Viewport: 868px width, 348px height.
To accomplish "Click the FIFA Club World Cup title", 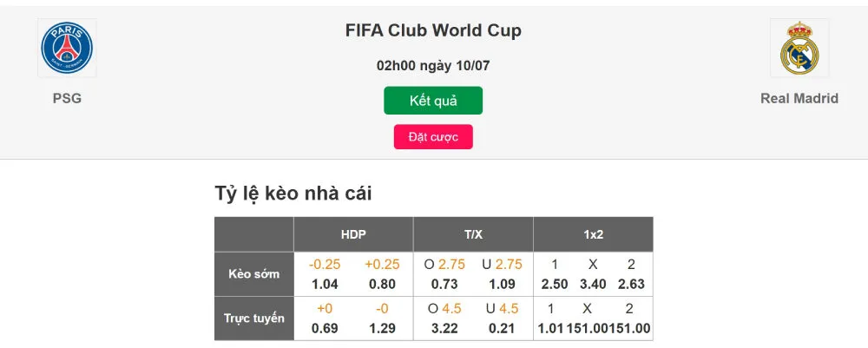I will [433, 31].
